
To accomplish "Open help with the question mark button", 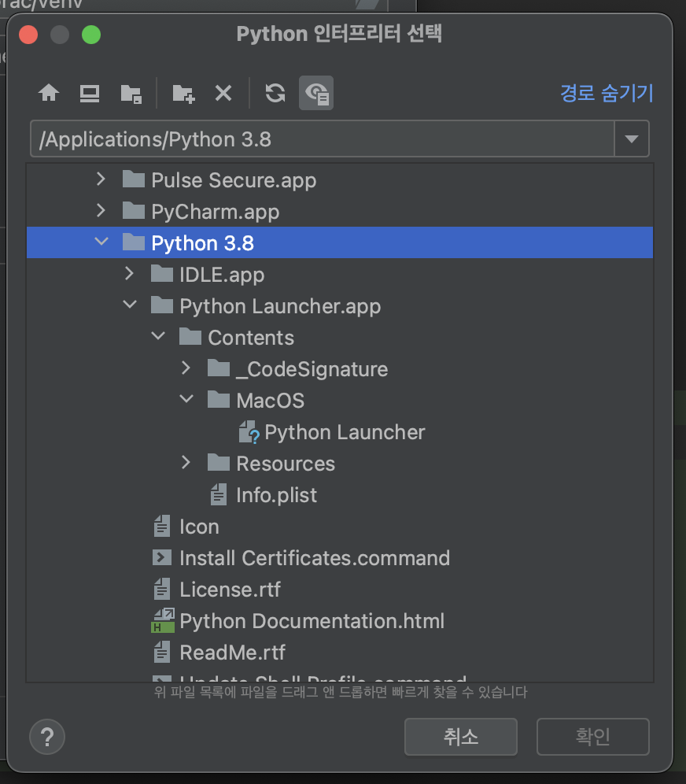I will (x=47, y=737).
